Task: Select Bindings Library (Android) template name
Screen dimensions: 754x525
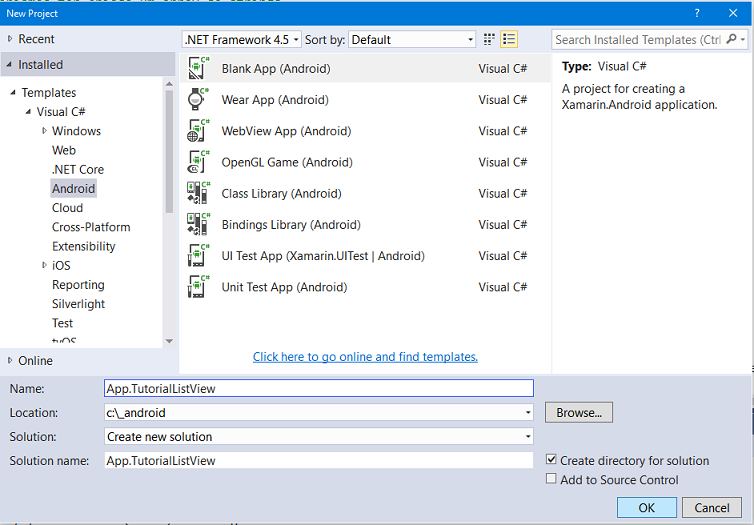Action: [x=291, y=225]
